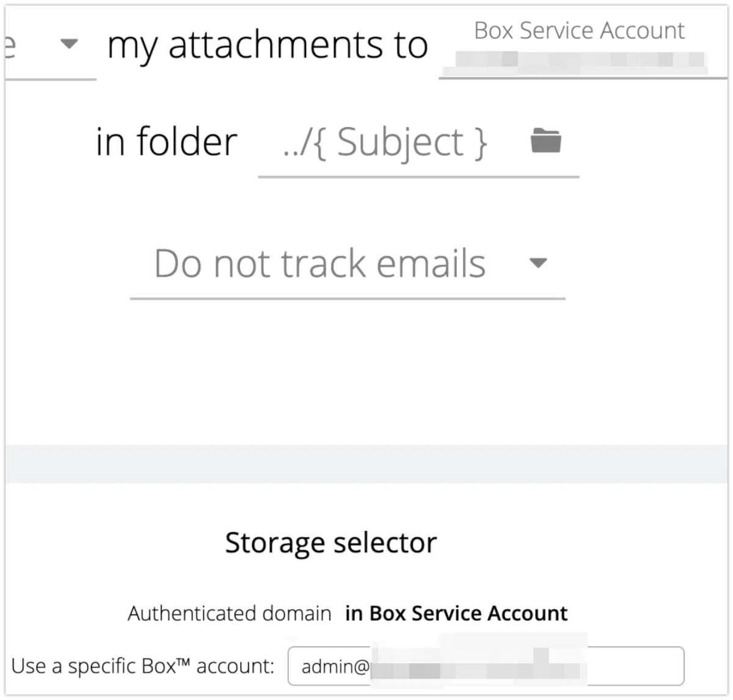Click the "Storage selector" heading

330,542
